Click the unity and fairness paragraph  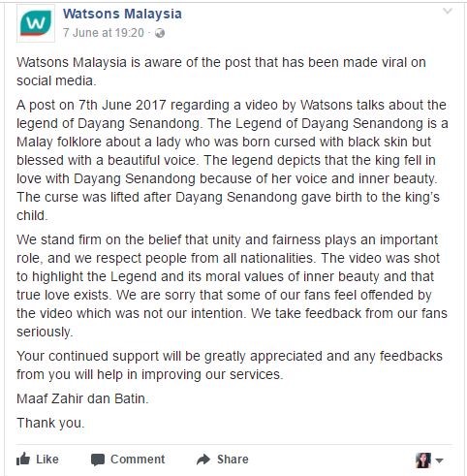tap(232, 286)
